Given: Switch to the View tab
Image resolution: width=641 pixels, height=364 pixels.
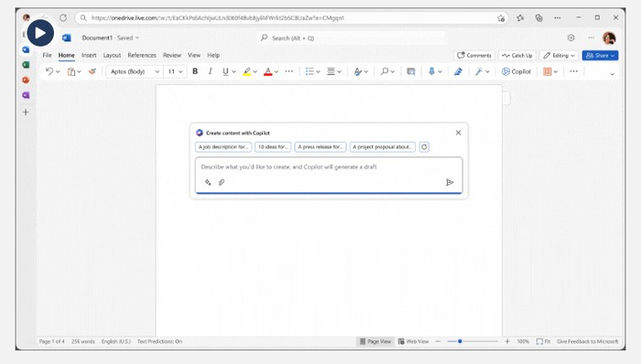Looking at the screenshot, I should tap(194, 55).
